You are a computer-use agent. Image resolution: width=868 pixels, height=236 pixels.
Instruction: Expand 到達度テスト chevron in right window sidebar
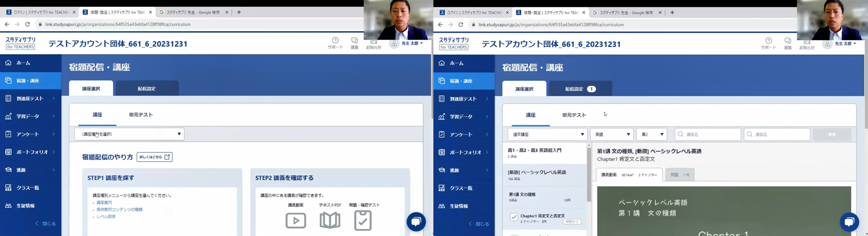pos(487,99)
